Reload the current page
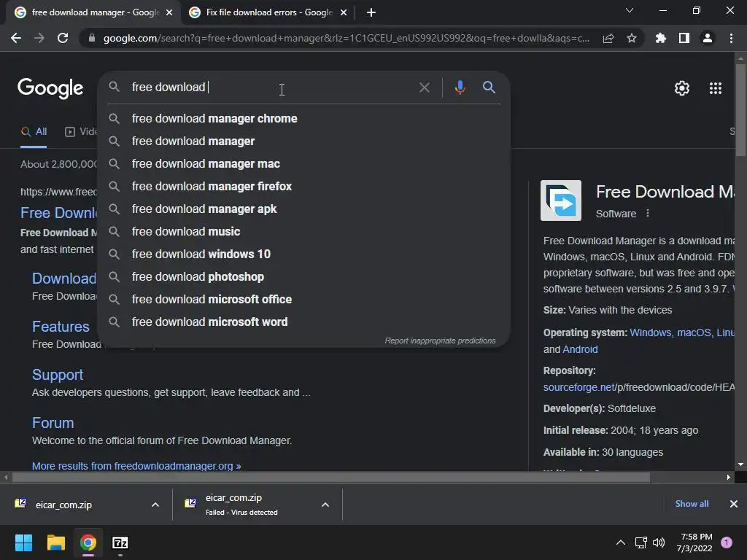The width and height of the screenshot is (747, 560). pyautogui.click(x=63, y=38)
